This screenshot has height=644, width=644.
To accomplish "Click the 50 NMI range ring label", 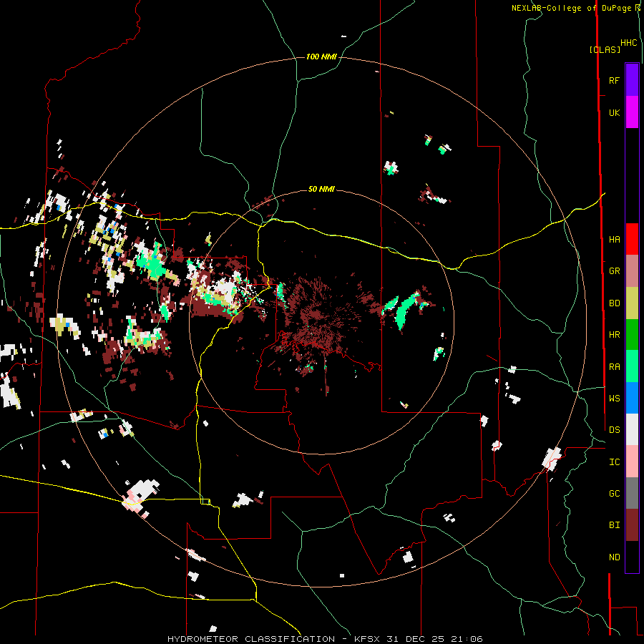I will (321, 189).
